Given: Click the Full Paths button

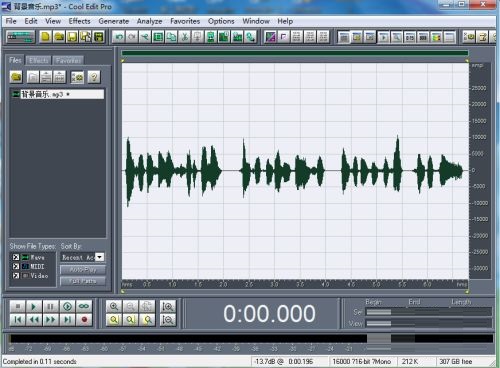Looking at the screenshot, I should [82, 281].
